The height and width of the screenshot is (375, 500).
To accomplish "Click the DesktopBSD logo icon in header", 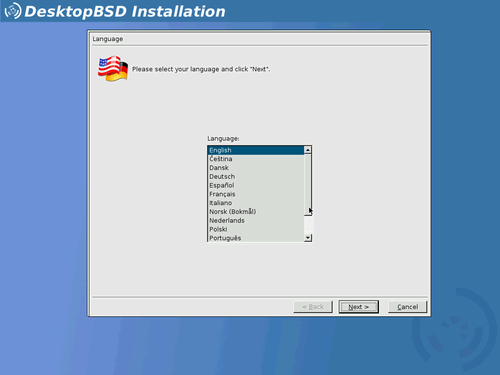I will [x=13, y=11].
